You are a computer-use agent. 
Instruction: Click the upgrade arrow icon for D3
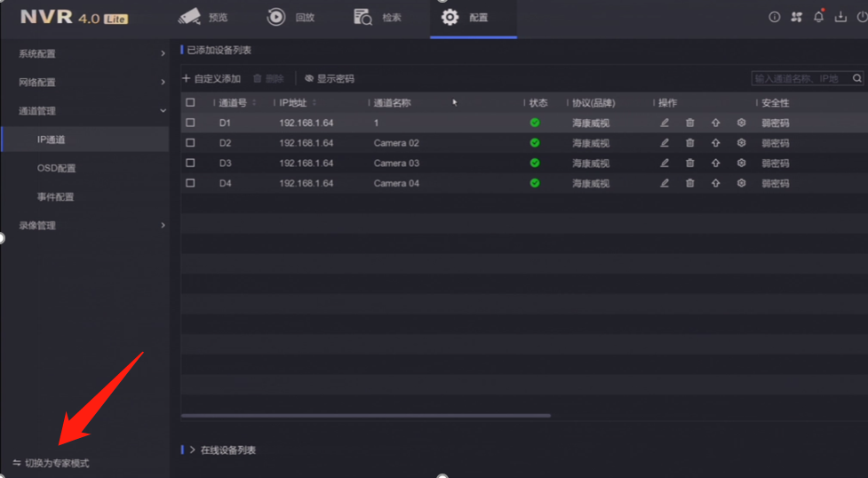tap(715, 163)
